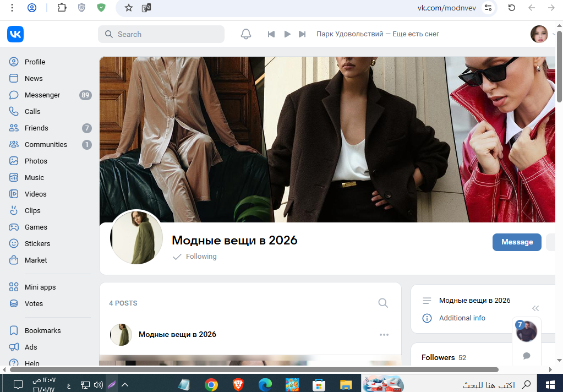This screenshot has width=563, height=392.
Task: Open the post's three-dot options menu
Action: coord(384,335)
